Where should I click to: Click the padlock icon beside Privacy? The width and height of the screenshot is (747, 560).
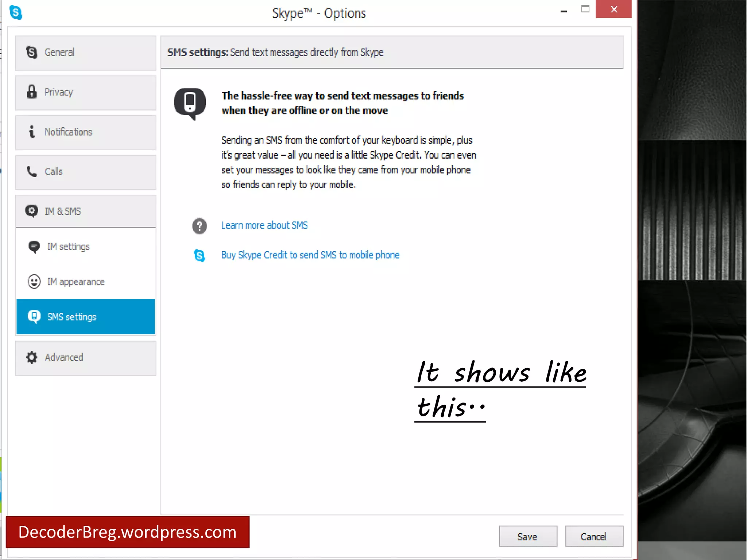[32, 92]
